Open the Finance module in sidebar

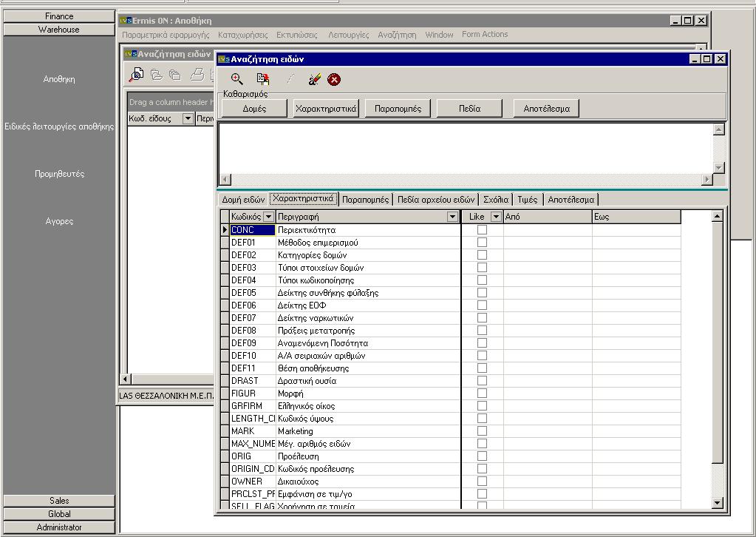click(59, 16)
